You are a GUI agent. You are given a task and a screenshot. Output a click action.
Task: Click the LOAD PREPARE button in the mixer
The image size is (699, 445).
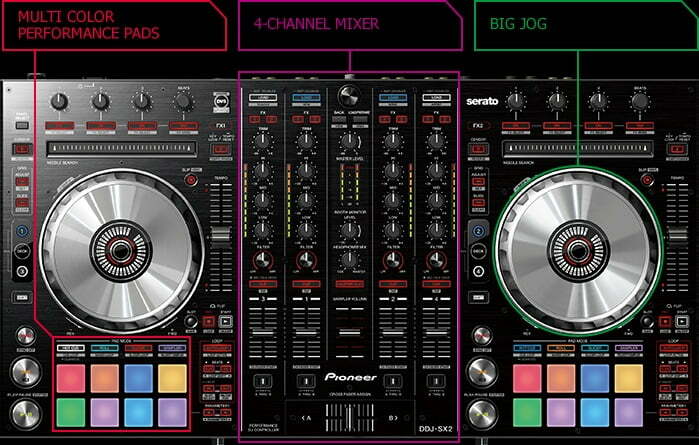(x=360, y=119)
